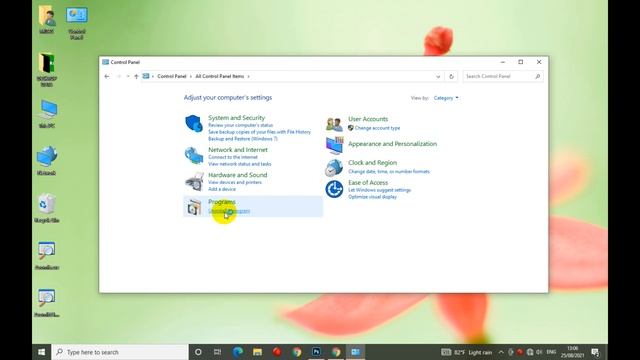Click the Forward navigation arrow
The image size is (640, 360).
click(x=119, y=76)
